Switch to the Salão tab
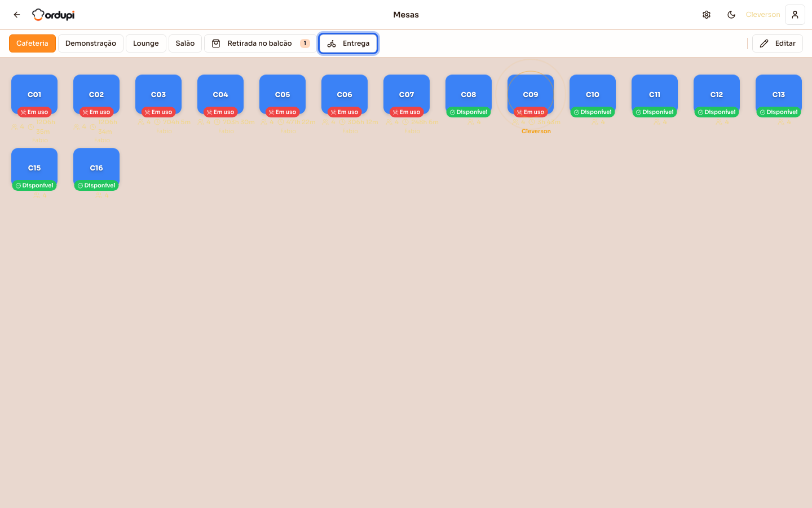The height and width of the screenshot is (508, 812). click(x=185, y=43)
